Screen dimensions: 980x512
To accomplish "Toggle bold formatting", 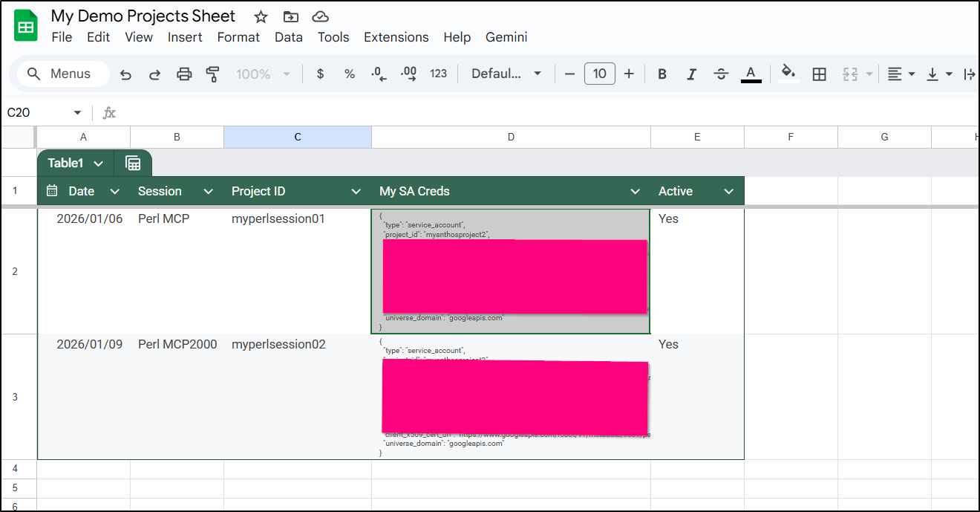I will pos(662,74).
